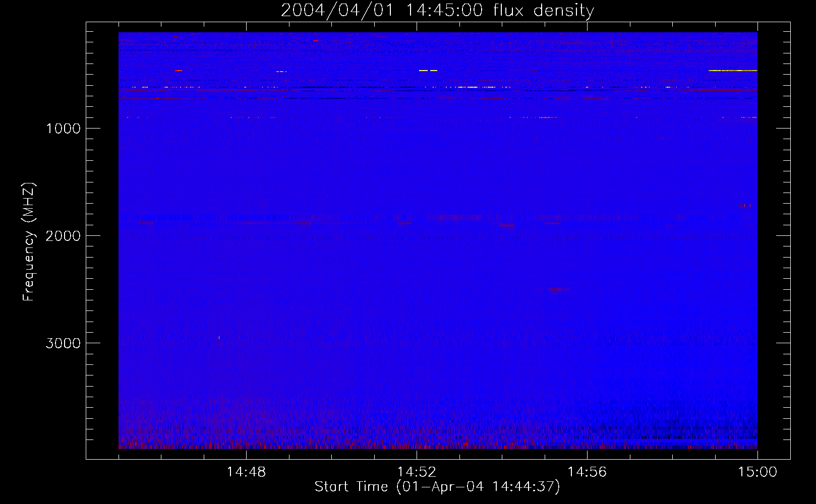Click the 3000 frequency tick label

click(x=63, y=343)
